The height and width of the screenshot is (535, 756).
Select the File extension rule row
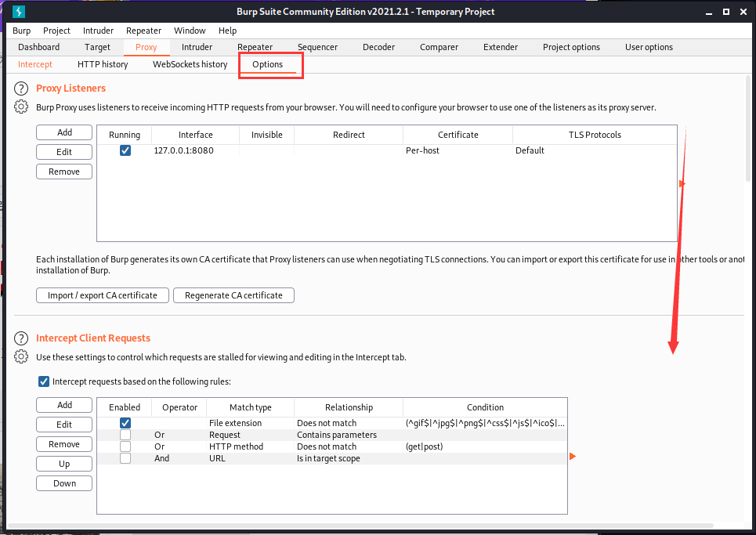(332, 423)
